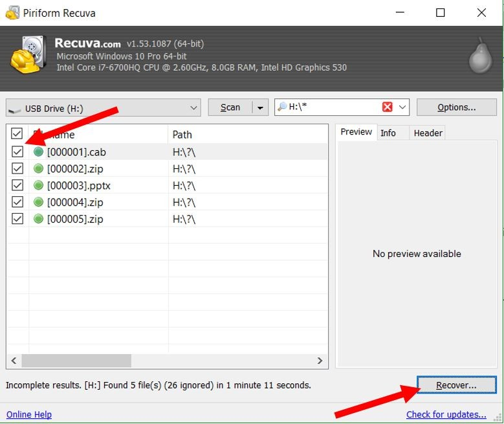Click the green status dot for [000001].cab
The height and width of the screenshot is (424, 504).
(38, 151)
